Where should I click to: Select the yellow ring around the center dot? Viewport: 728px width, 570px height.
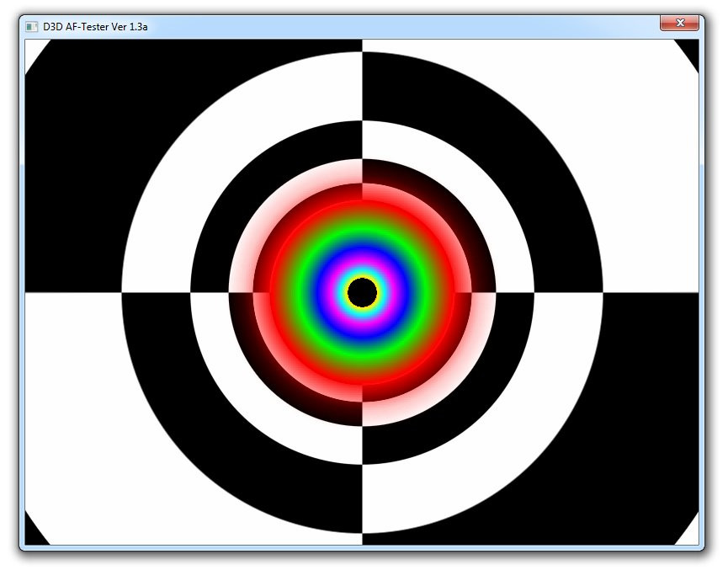pyautogui.click(x=362, y=274)
